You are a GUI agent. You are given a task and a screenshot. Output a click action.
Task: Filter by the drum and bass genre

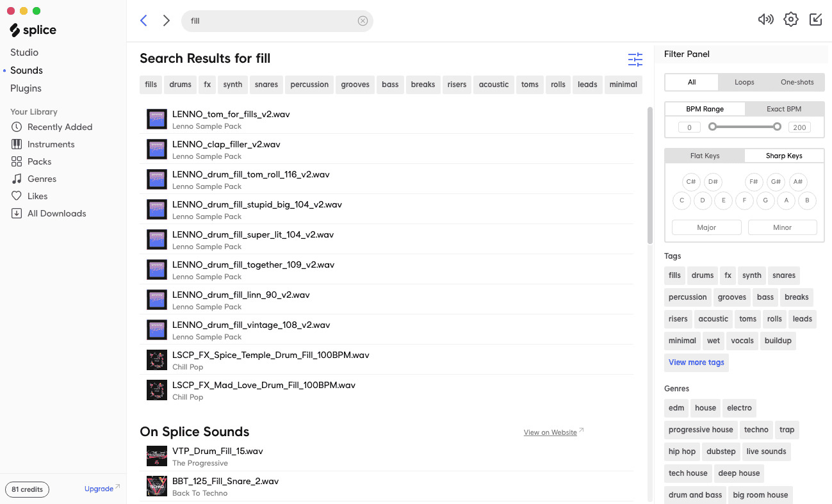point(696,495)
